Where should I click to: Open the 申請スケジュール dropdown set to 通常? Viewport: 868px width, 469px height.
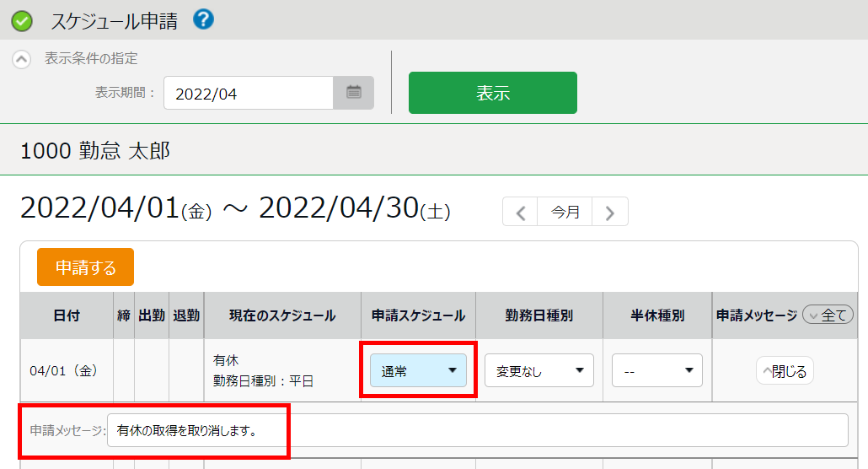[x=418, y=370]
